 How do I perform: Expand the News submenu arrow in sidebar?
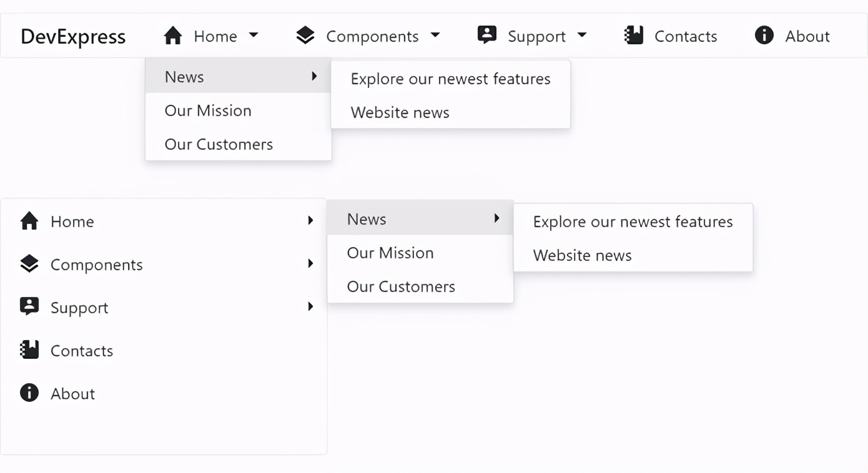pyautogui.click(x=496, y=218)
